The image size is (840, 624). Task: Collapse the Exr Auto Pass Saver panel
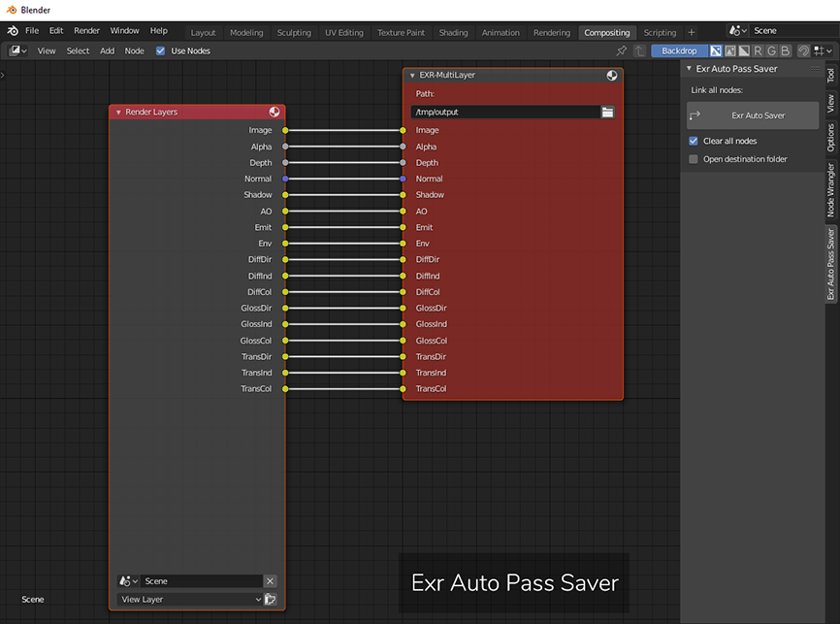point(689,69)
